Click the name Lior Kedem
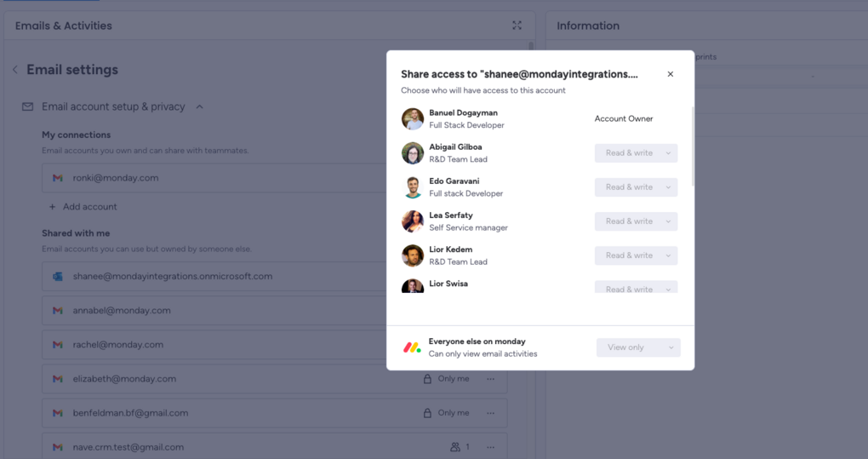Screen dimensions: 868x459 pos(451,250)
